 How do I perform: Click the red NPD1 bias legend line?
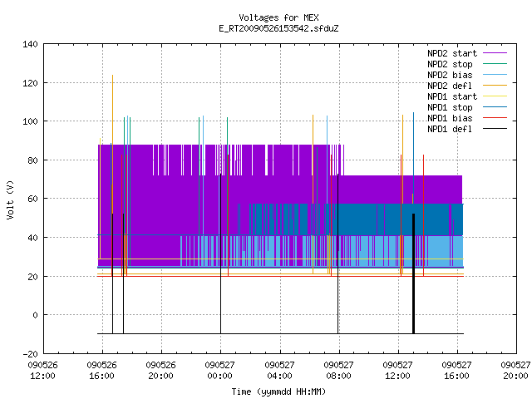point(495,118)
